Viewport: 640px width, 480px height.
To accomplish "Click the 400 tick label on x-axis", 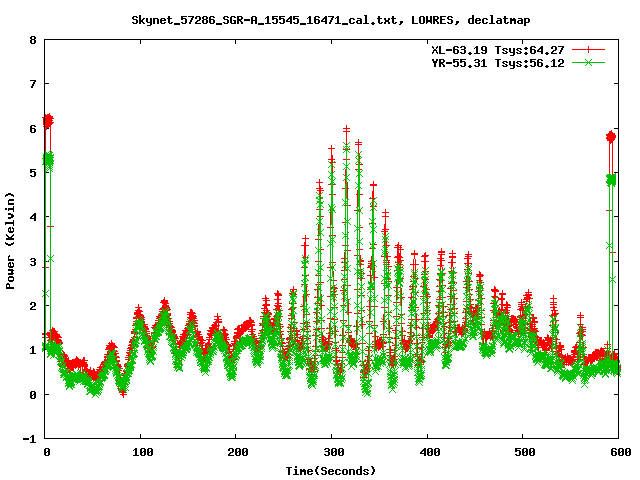I will (427, 452).
